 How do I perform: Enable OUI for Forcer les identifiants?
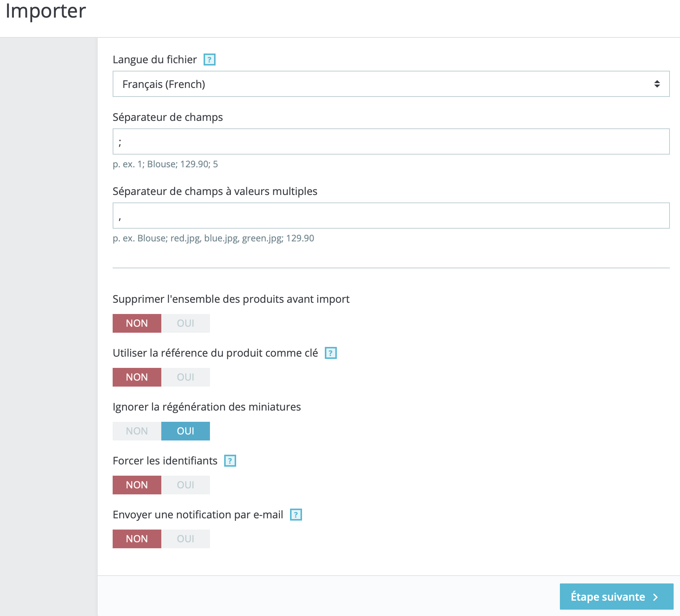point(186,485)
